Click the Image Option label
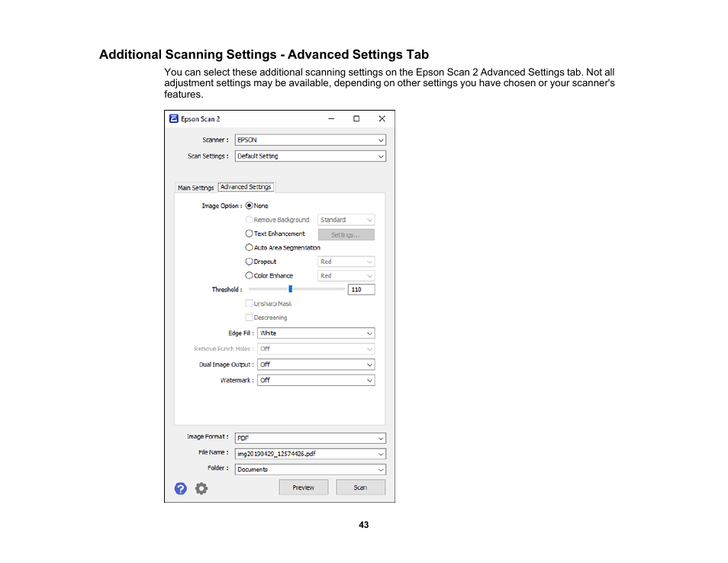Image resolution: width=728 pixels, height=563 pixels. tap(221, 206)
